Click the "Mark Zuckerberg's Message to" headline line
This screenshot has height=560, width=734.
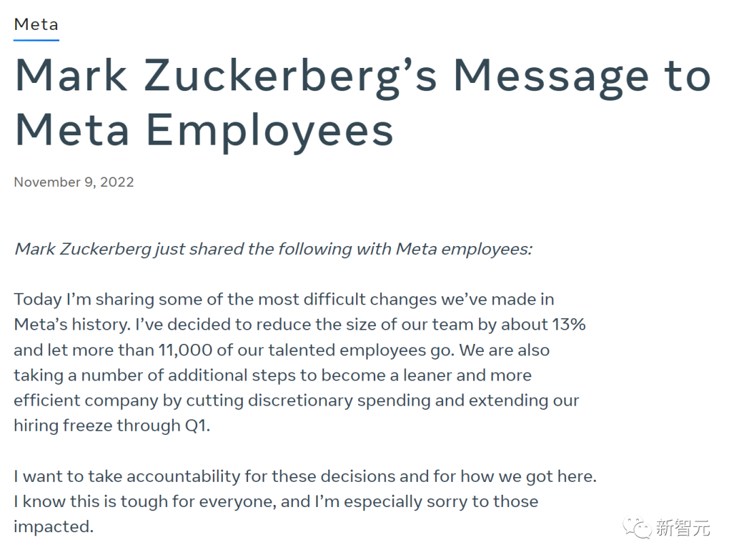362,76
